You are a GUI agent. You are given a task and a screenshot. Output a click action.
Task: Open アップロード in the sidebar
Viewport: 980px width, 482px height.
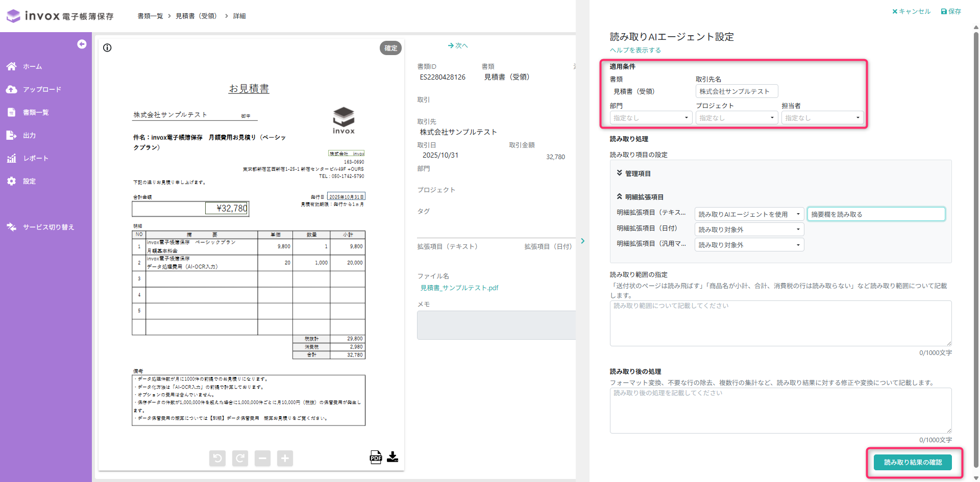[x=41, y=89]
